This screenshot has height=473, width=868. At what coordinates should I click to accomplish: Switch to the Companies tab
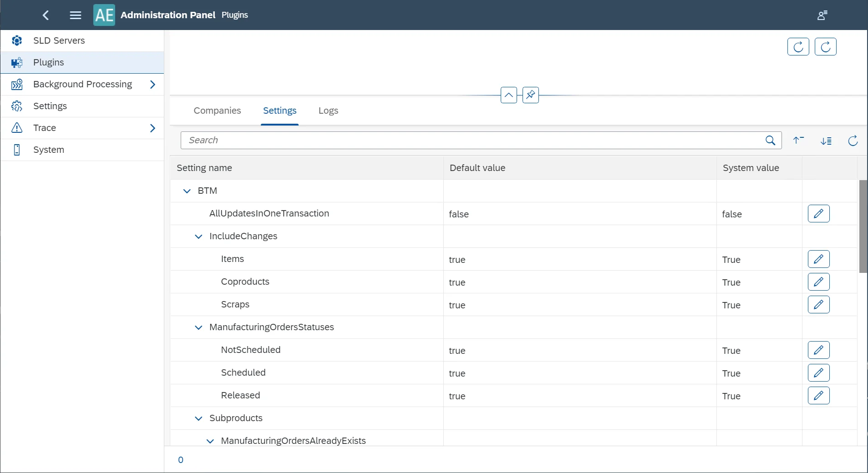(x=217, y=111)
